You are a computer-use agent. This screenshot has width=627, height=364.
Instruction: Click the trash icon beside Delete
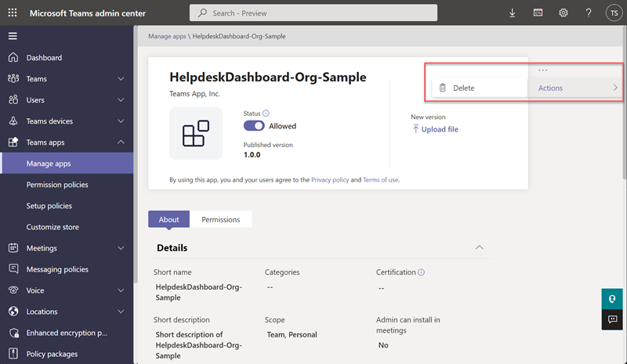pyautogui.click(x=443, y=88)
